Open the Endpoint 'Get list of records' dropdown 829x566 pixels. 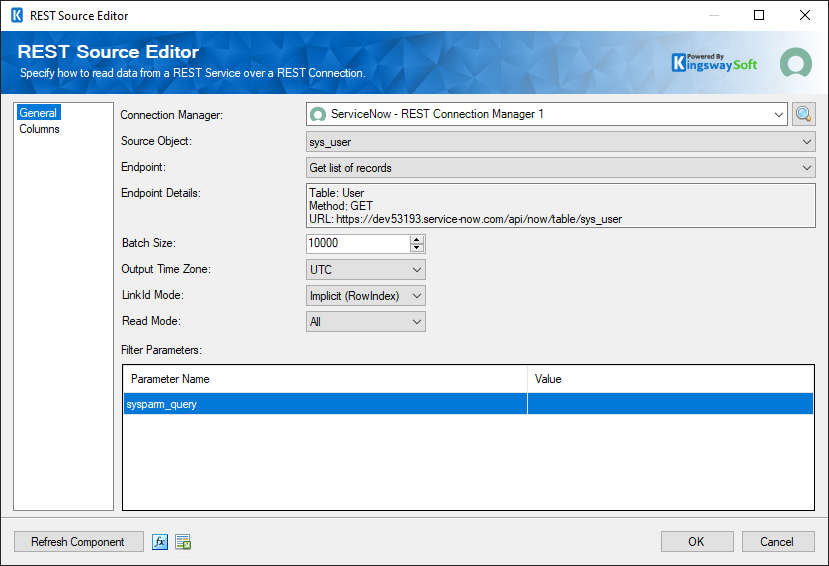tap(560, 168)
